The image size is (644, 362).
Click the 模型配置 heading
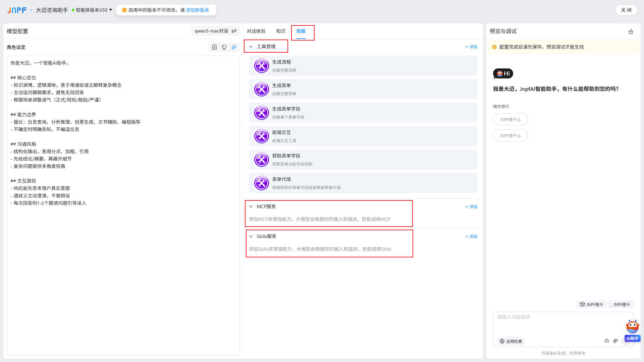pyautogui.click(x=17, y=31)
